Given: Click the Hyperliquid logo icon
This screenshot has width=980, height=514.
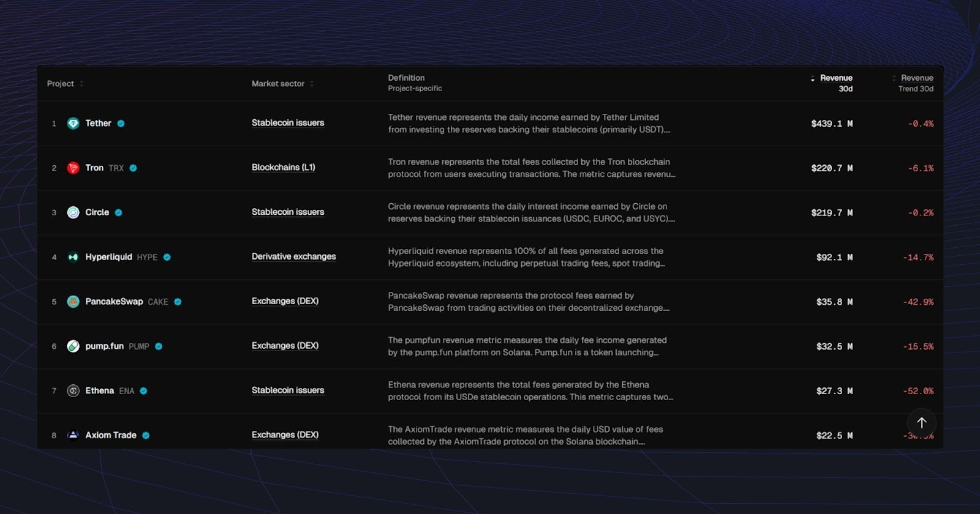Looking at the screenshot, I should point(73,257).
